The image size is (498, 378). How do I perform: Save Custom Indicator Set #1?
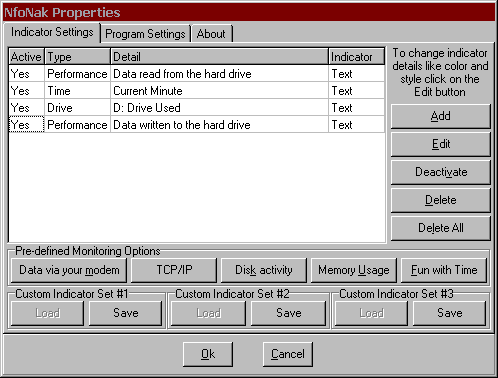coord(126,313)
